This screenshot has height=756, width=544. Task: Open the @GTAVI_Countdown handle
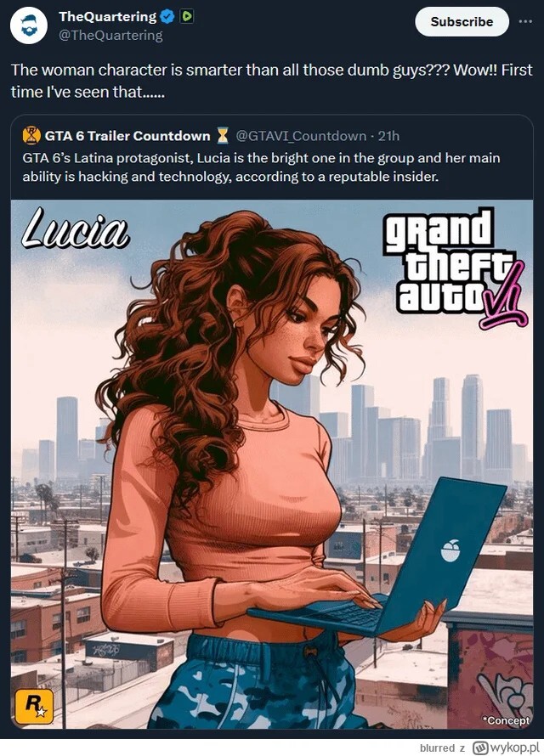(300, 136)
